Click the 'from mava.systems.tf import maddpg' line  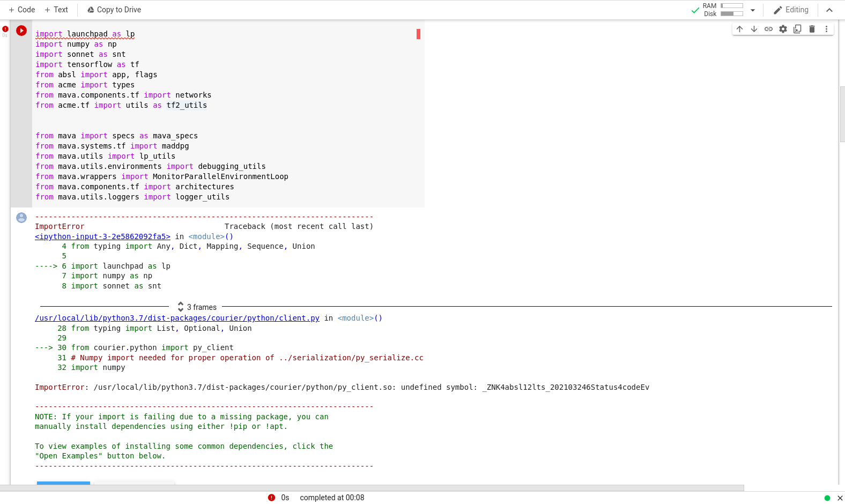pyautogui.click(x=112, y=146)
